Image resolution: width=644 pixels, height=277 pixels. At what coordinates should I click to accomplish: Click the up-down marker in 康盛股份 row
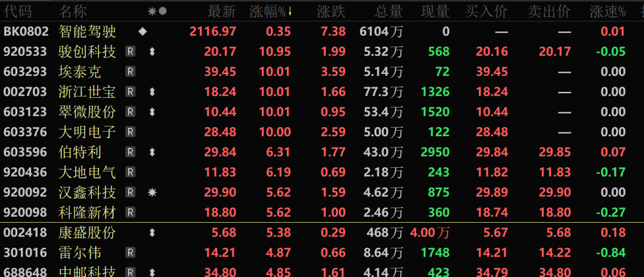click(x=152, y=233)
